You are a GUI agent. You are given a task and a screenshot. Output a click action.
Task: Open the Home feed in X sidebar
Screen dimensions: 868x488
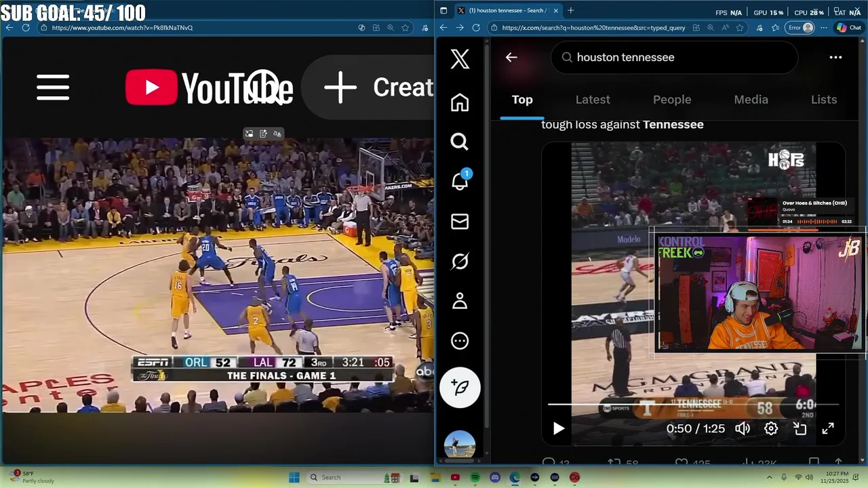coord(460,102)
